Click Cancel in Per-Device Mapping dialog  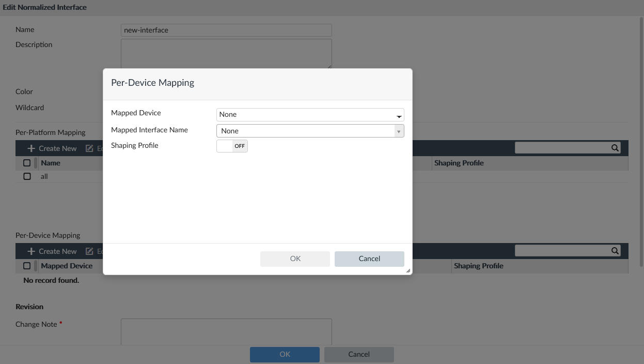point(369,259)
